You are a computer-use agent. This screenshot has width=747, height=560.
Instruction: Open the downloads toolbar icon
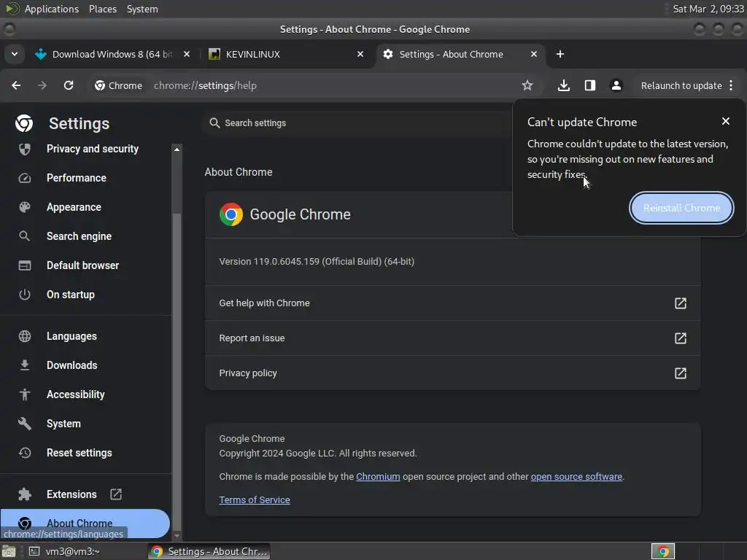click(x=564, y=85)
